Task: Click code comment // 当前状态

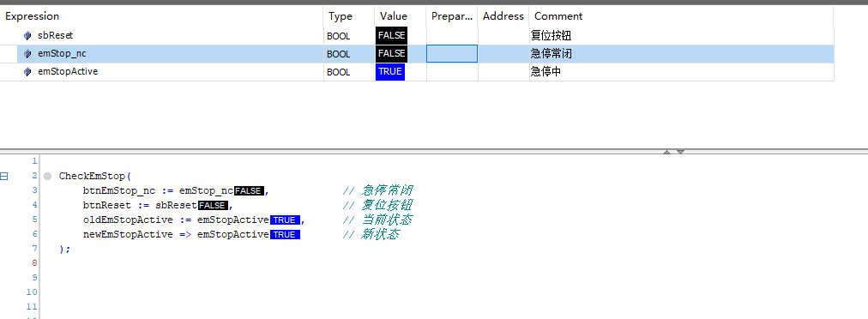Action: tap(378, 220)
